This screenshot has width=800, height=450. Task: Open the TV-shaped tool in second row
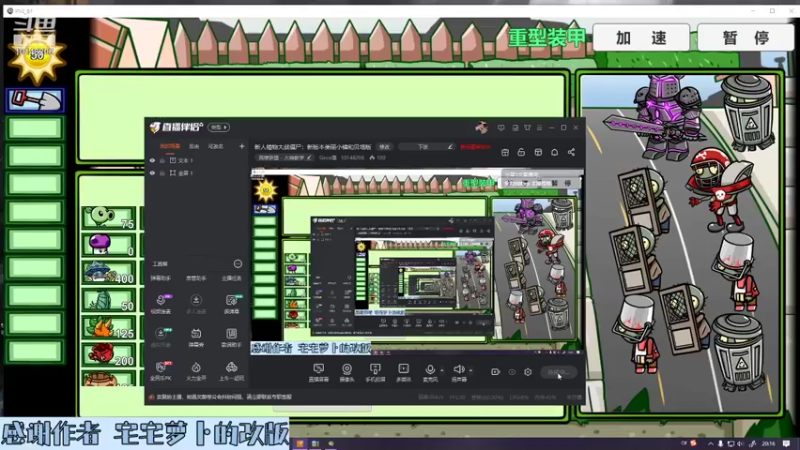coord(196,337)
